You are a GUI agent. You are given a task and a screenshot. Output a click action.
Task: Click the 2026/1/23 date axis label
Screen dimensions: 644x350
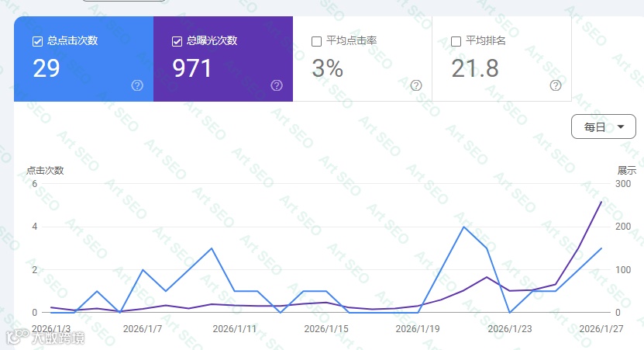pyautogui.click(x=510, y=328)
